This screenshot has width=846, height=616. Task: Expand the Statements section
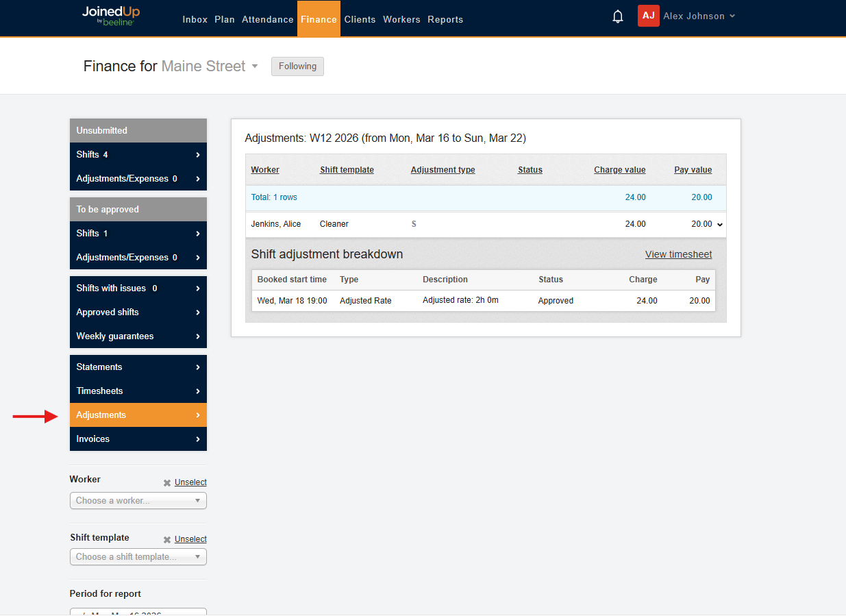click(138, 367)
